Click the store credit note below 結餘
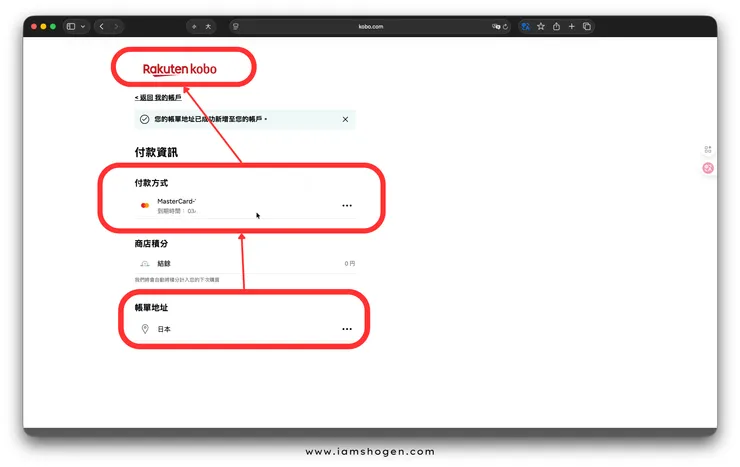 (x=177, y=280)
